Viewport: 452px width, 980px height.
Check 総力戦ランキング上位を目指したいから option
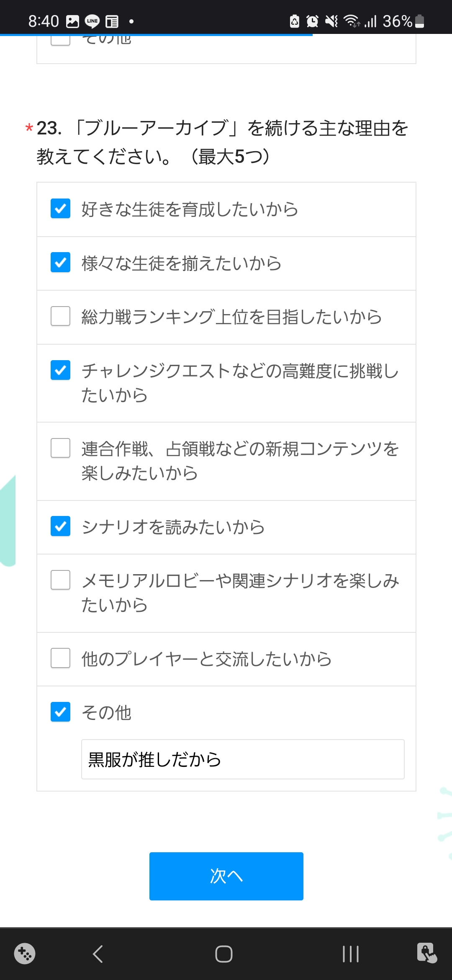61,316
